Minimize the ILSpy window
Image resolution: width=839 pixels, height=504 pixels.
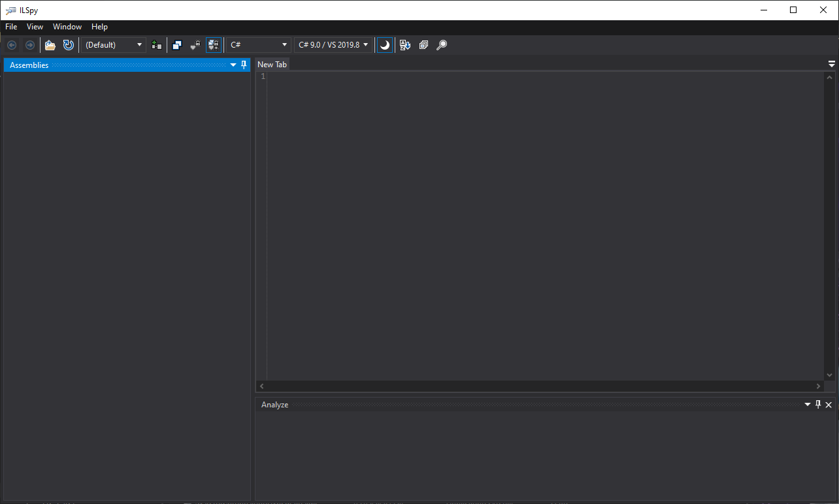tap(763, 10)
